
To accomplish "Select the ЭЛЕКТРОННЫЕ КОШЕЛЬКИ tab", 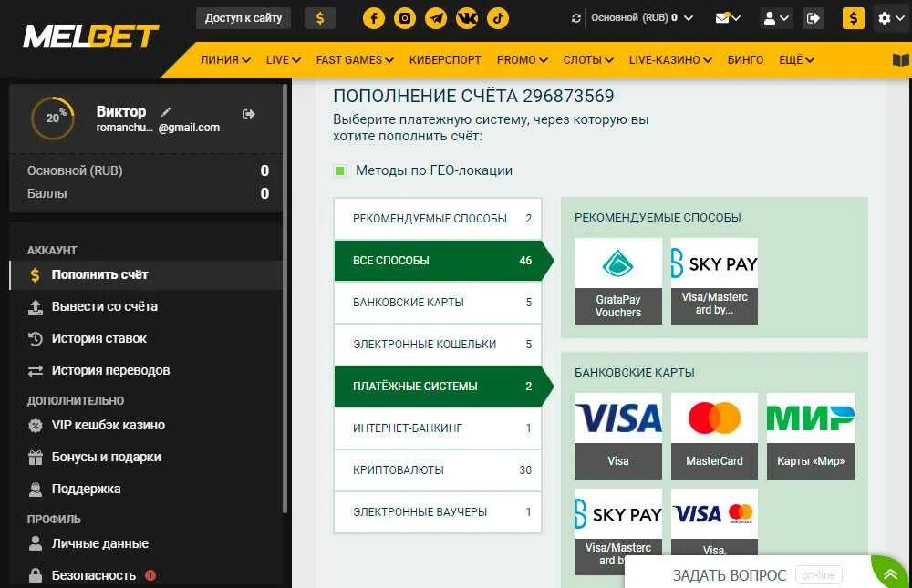I will (438, 345).
